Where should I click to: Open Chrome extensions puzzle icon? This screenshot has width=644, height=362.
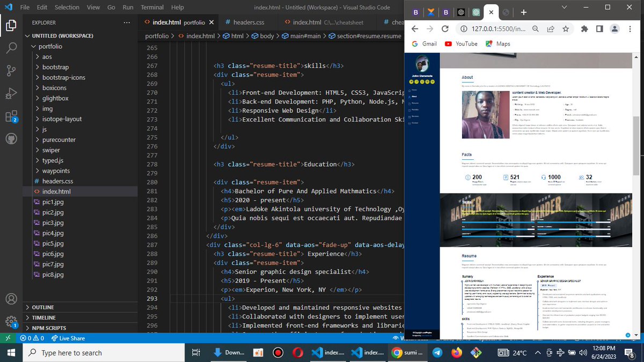coord(584,29)
